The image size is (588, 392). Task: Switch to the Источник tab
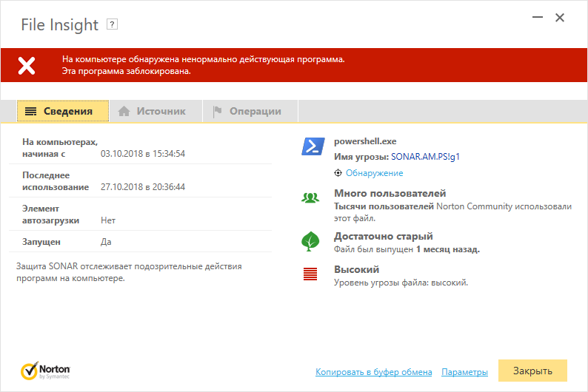tap(156, 111)
